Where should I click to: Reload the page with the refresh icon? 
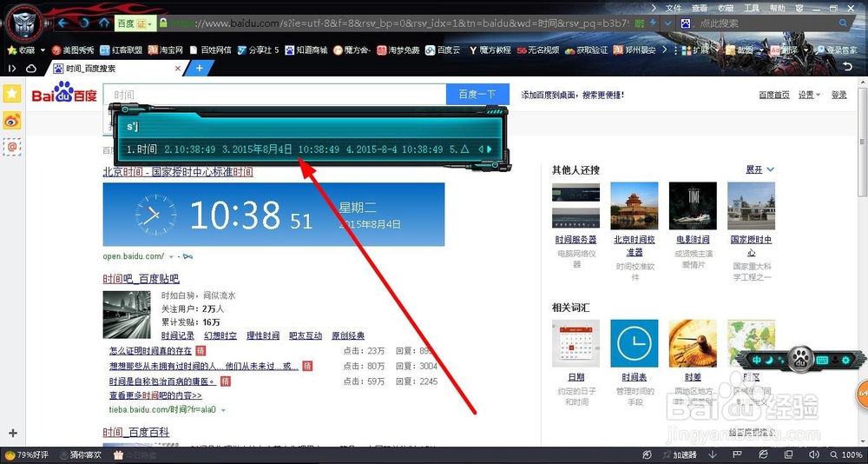(83, 23)
